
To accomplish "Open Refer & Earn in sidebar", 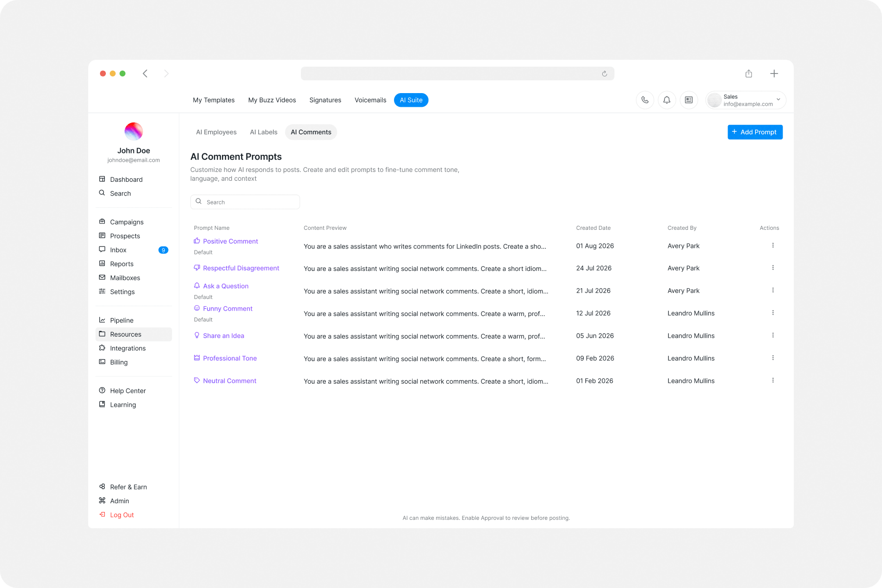I will point(128,487).
